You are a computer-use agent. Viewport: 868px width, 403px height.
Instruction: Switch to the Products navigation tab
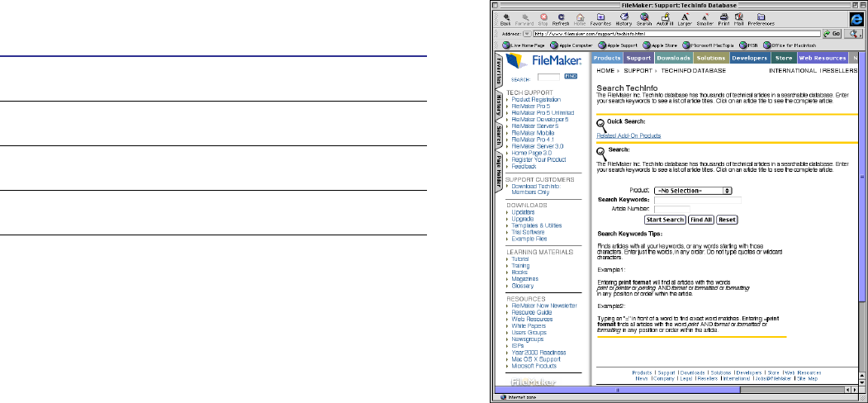607,58
